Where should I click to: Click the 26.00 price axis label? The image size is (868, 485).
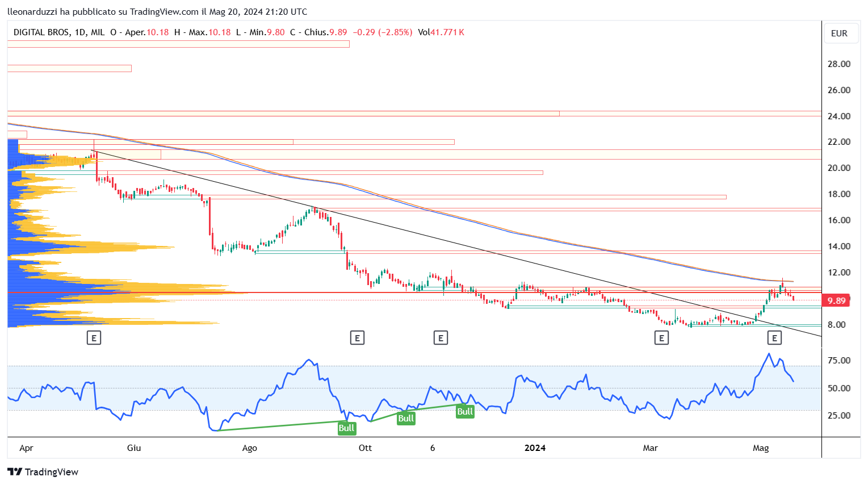pyautogui.click(x=839, y=90)
